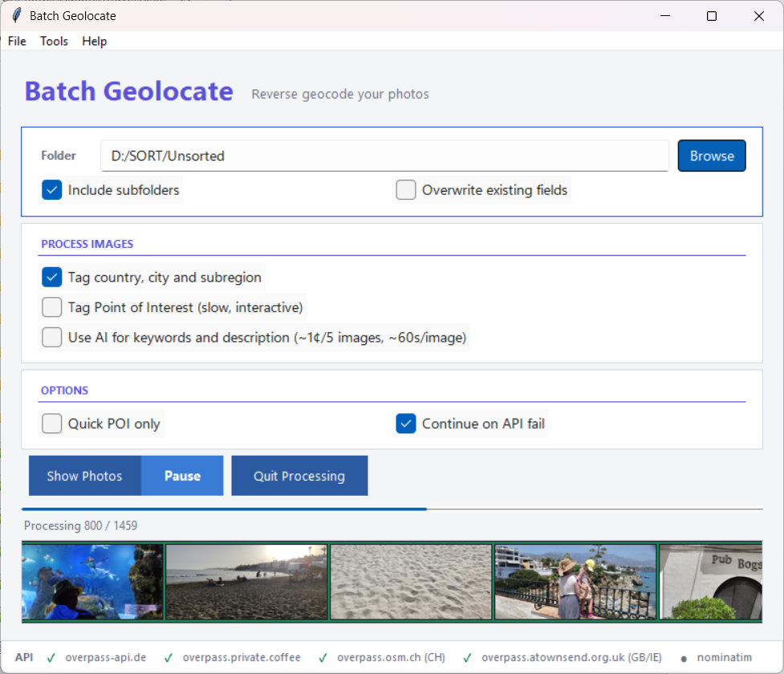The height and width of the screenshot is (674, 784).
Task: Open the Tools menu
Action: (x=54, y=41)
